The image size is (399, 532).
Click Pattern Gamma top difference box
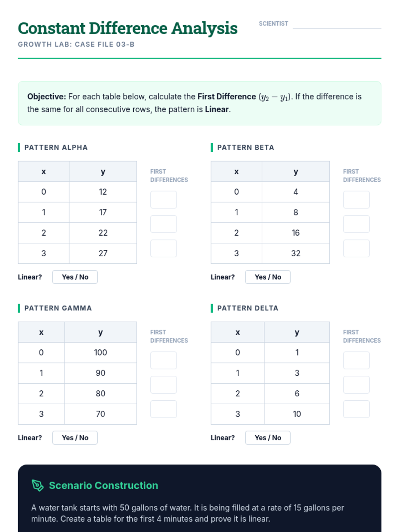click(163, 360)
